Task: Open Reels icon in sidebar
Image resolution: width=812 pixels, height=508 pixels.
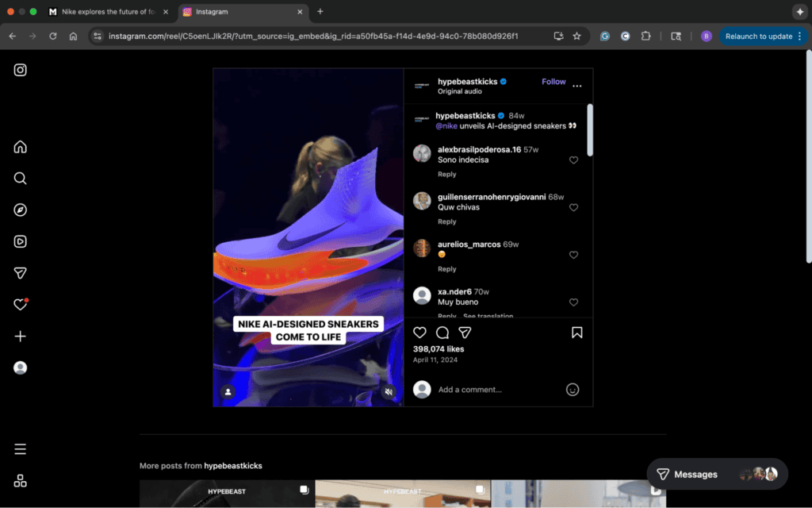Action: coord(20,241)
